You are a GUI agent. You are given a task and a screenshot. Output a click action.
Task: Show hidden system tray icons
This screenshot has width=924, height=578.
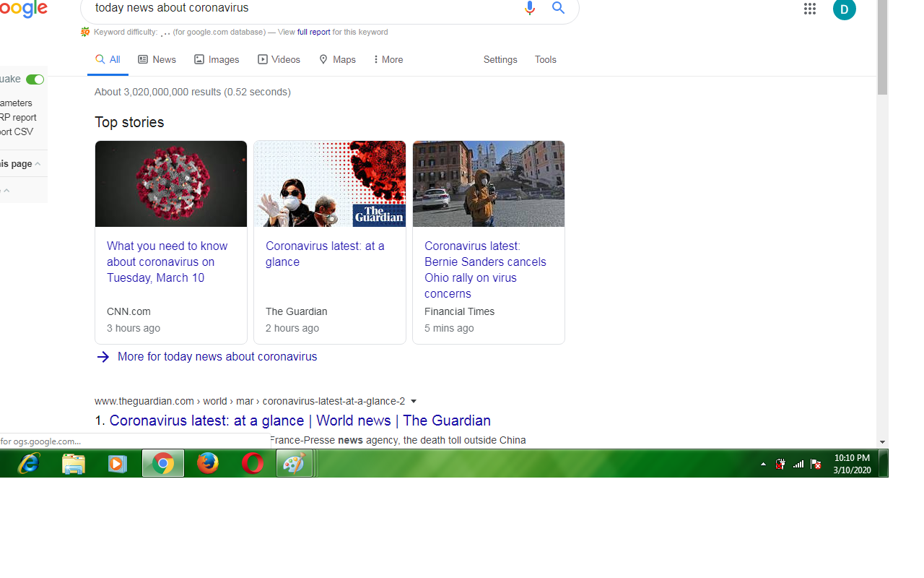(x=763, y=465)
